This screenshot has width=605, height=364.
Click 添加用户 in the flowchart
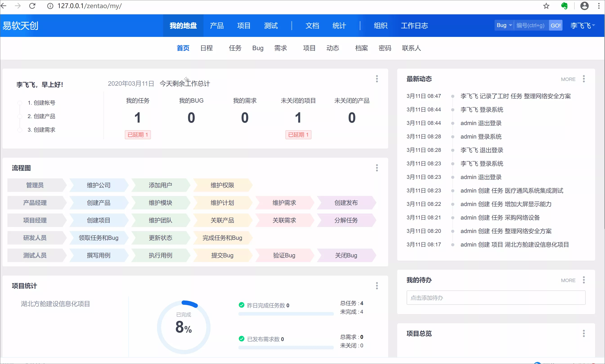(161, 185)
